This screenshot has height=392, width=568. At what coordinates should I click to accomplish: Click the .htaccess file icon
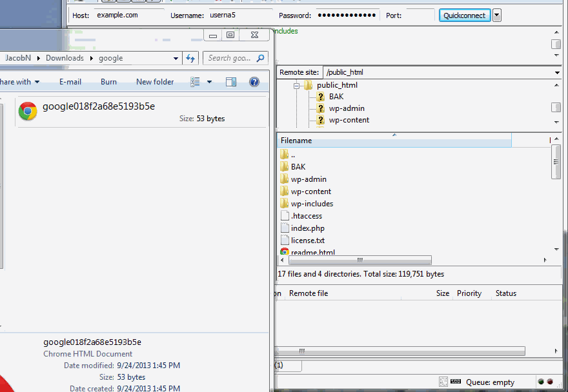click(x=285, y=216)
